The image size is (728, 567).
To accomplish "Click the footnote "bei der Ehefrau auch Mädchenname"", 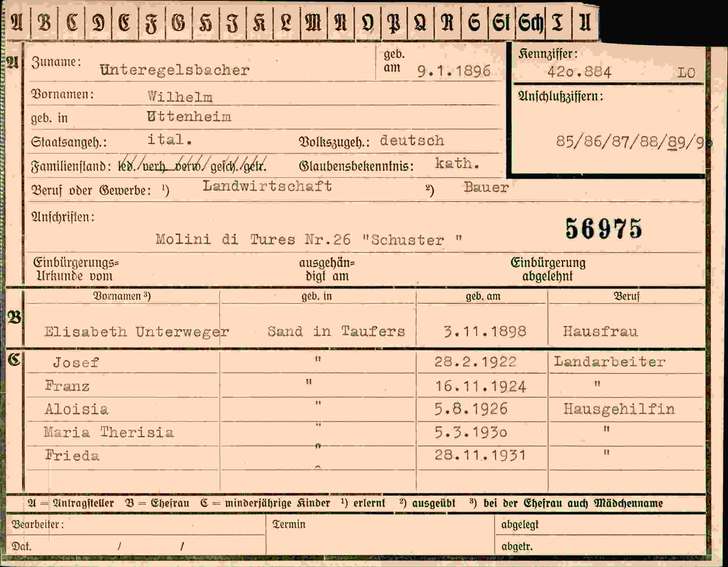I will tap(573, 503).
